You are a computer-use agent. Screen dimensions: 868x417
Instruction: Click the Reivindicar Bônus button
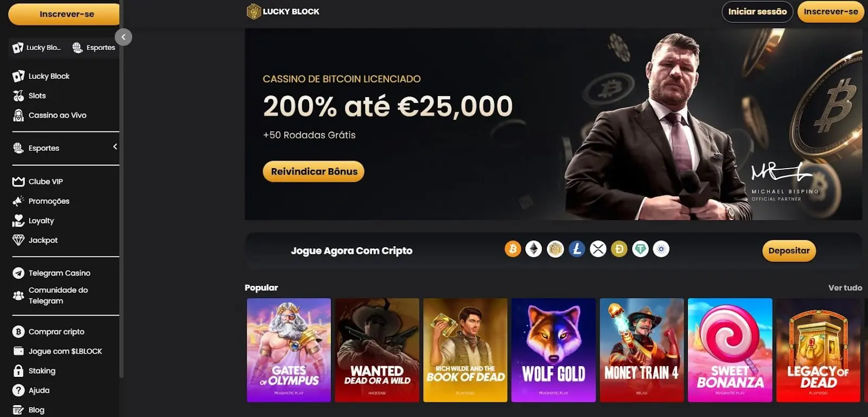click(x=314, y=171)
